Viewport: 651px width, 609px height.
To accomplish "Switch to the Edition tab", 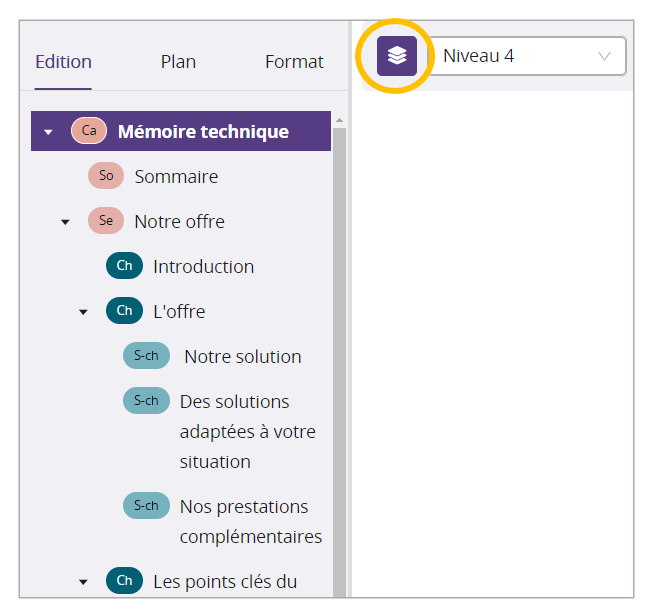I will [x=63, y=62].
